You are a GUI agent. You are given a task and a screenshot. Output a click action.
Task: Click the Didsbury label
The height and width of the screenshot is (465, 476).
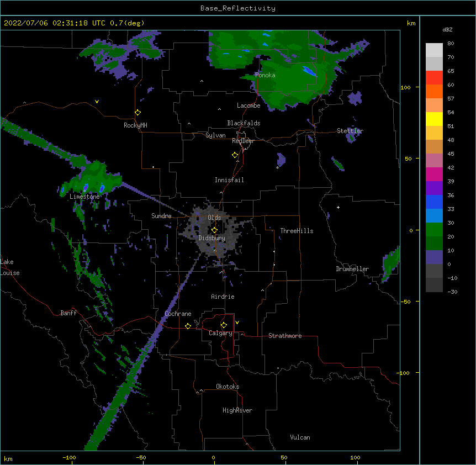(211, 238)
